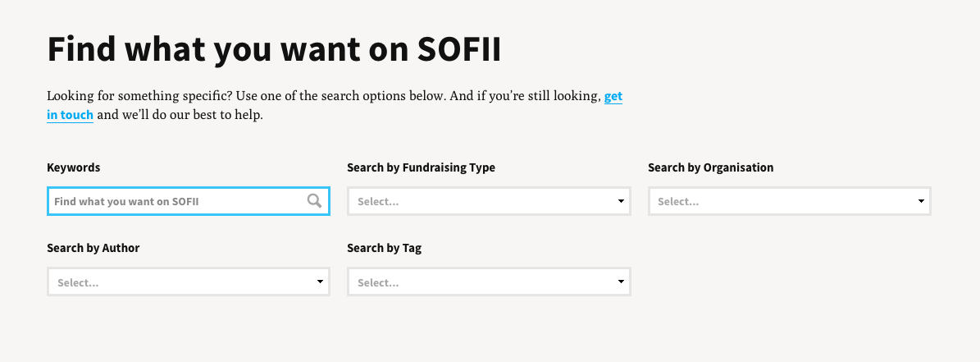Image resolution: width=980 pixels, height=362 pixels.
Task: Expand Author list using its arrow
Action: [320, 282]
